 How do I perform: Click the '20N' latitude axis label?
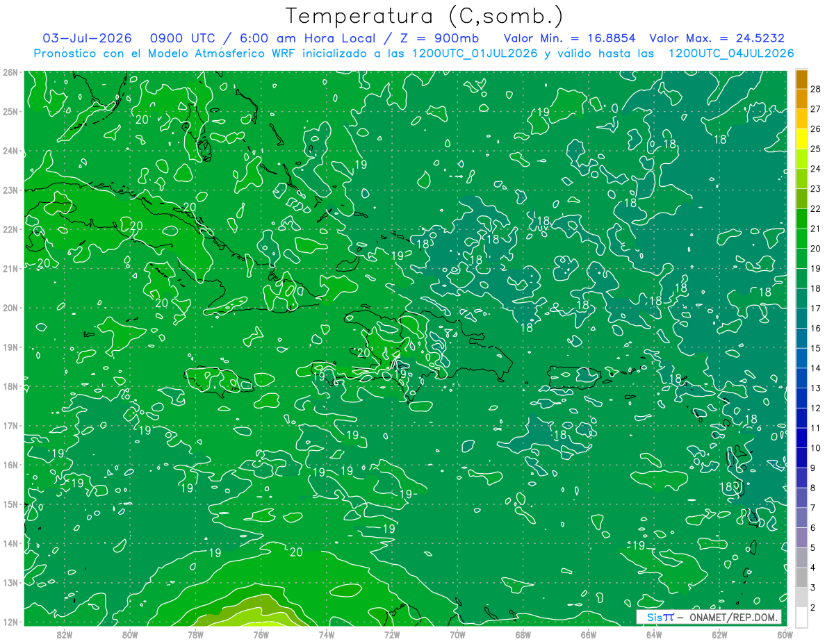[10, 308]
